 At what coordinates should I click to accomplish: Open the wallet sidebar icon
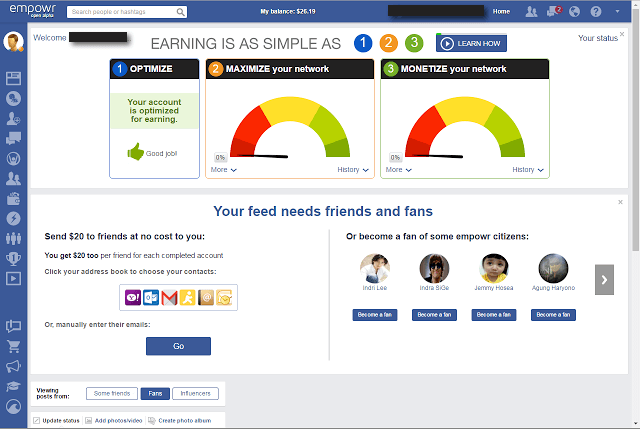13,198
